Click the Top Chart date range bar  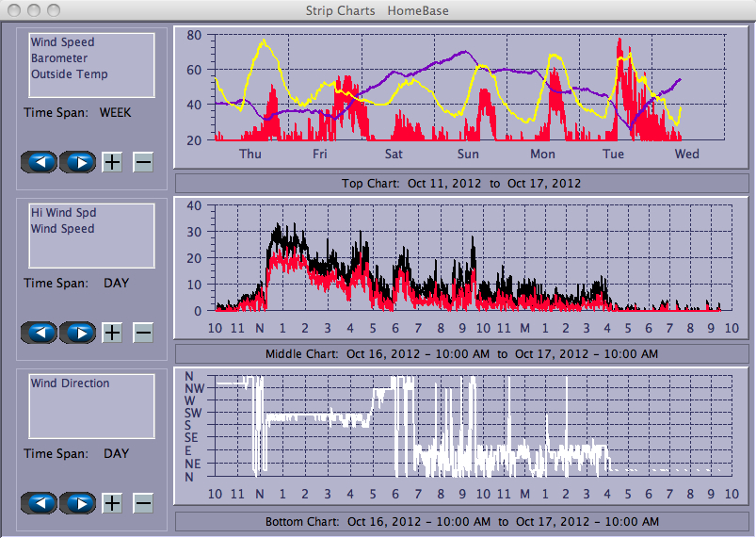coord(460,184)
